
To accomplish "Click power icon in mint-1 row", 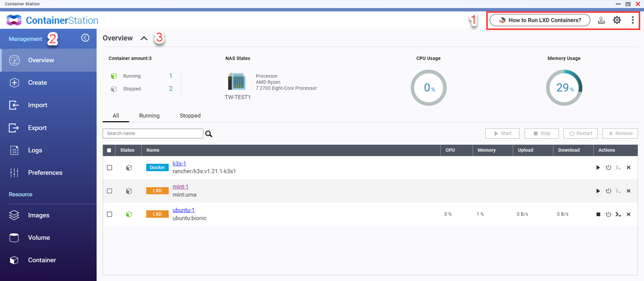I will pyautogui.click(x=609, y=191).
